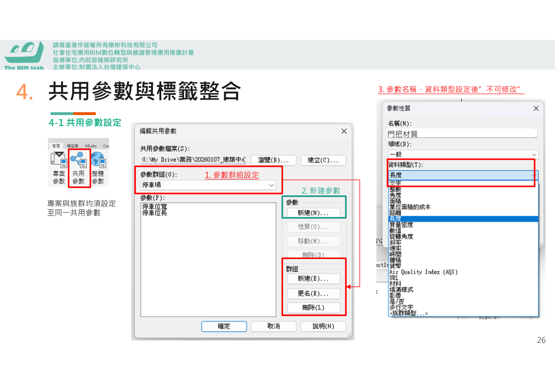Image resolution: width=555 pixels, height=392 pixels.
Task: Open the 領域 dropdown showing 一般
Action: click(x=463, y=155)
